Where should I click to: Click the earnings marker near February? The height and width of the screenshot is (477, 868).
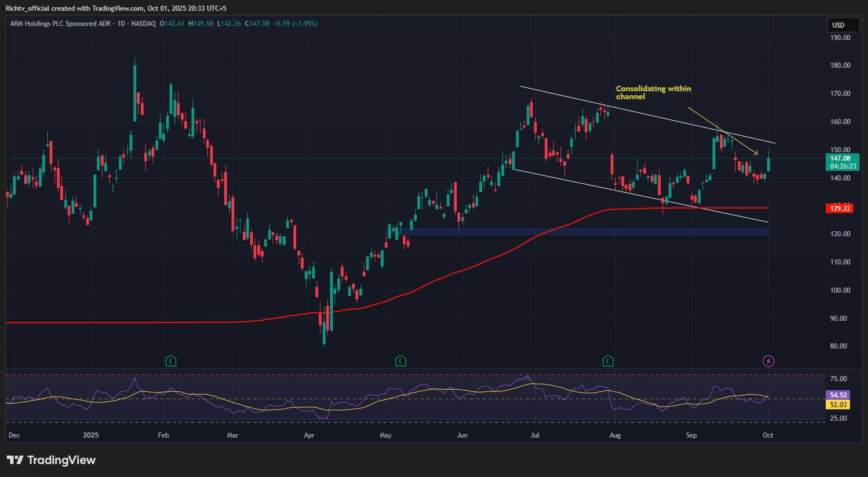(x=171, y=361)
